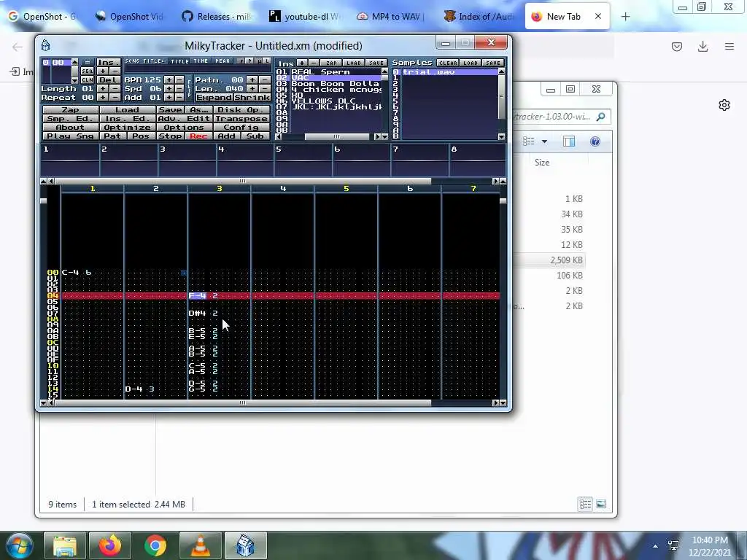Decrease Add value with minus button
The width and height of the screenshot is (747, 560).
[179, 97]
